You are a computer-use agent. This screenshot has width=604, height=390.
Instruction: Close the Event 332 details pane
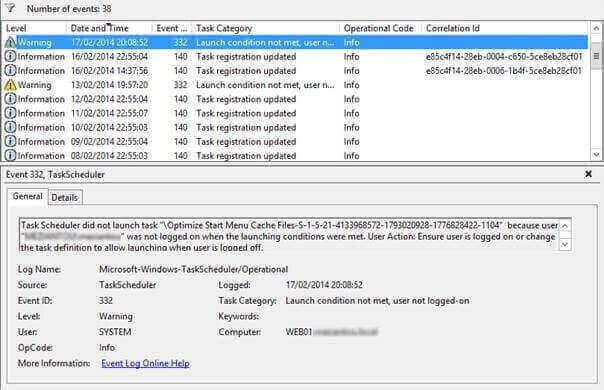pos(588,174)
